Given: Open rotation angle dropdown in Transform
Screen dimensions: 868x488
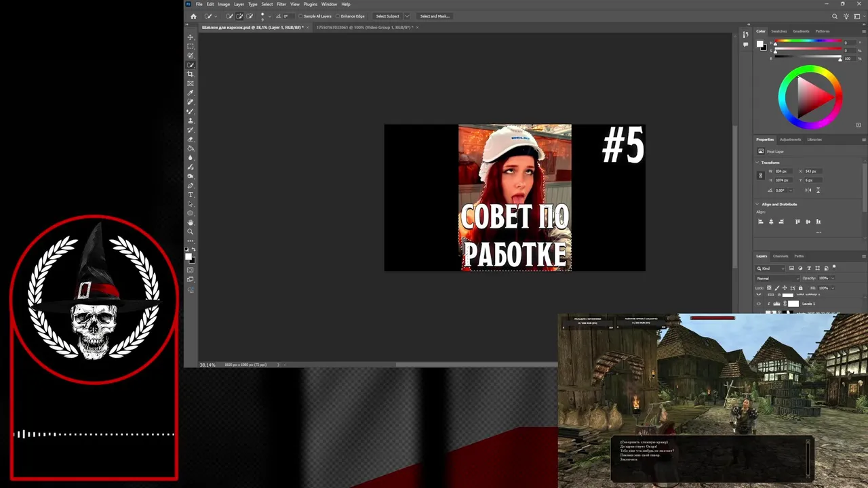Looking at the screenshot, I should click(791, 190).
